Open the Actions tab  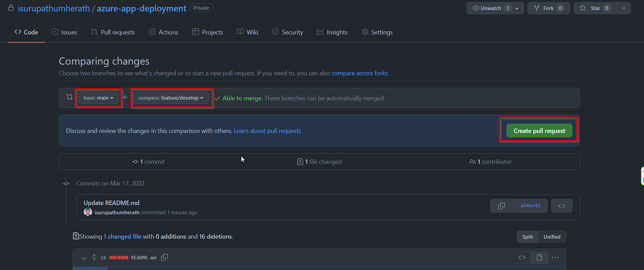point(163,32)
